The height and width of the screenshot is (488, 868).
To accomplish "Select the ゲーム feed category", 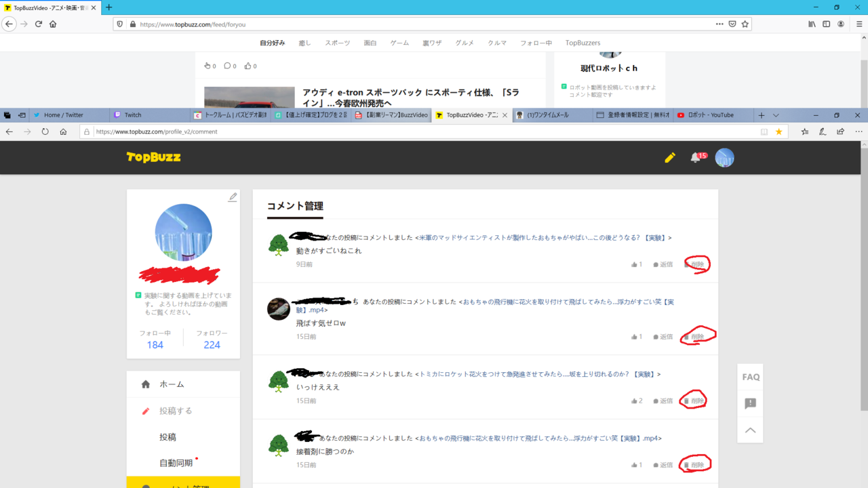I will pyautogui.click(x=399, y=43).
